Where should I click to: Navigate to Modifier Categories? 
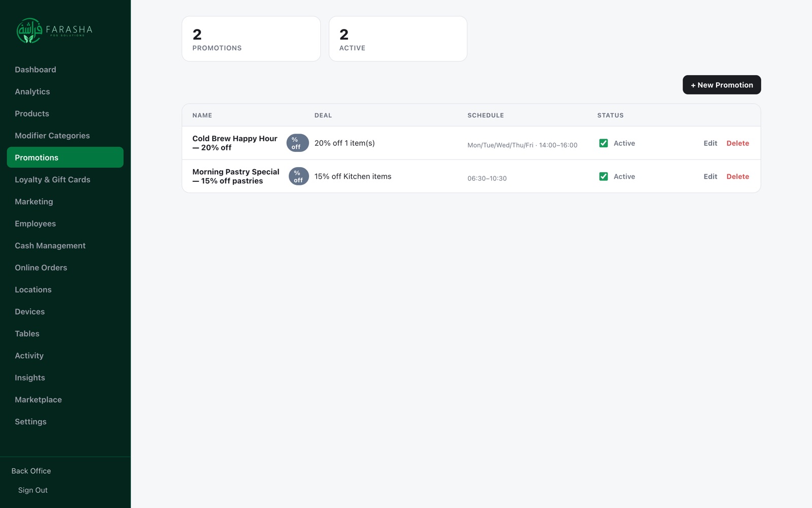(65, 136)
